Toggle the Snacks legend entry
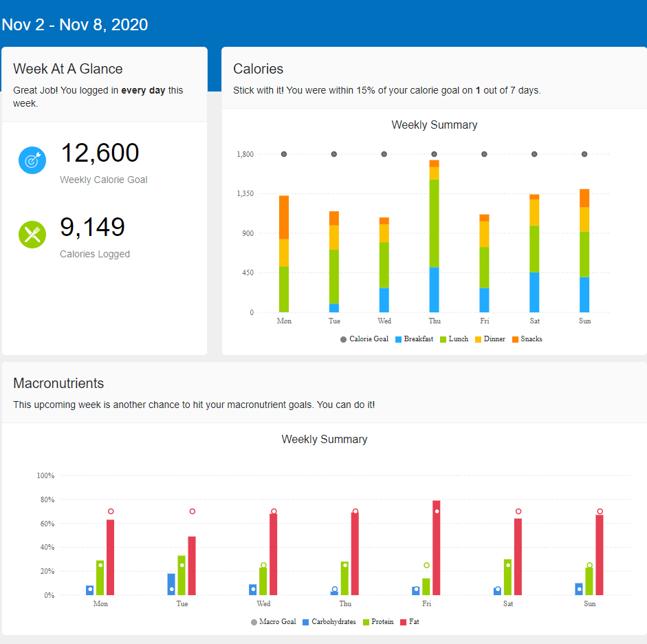 coord(527,339)
